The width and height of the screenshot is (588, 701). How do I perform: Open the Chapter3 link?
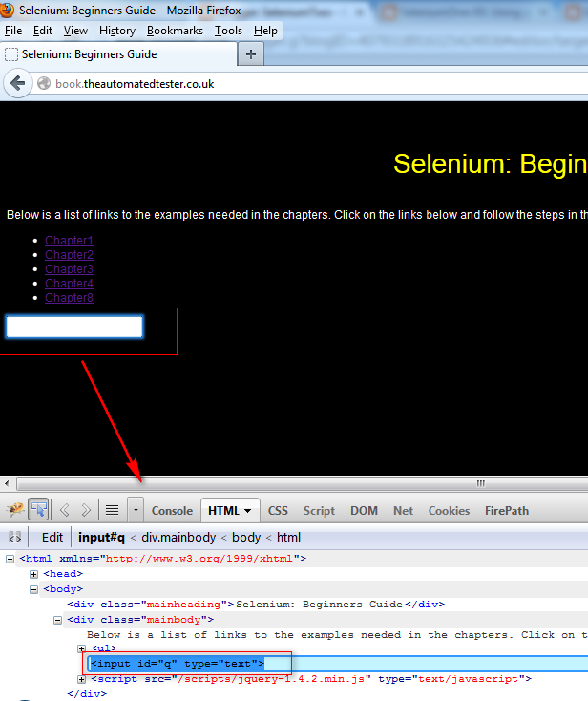69,269
